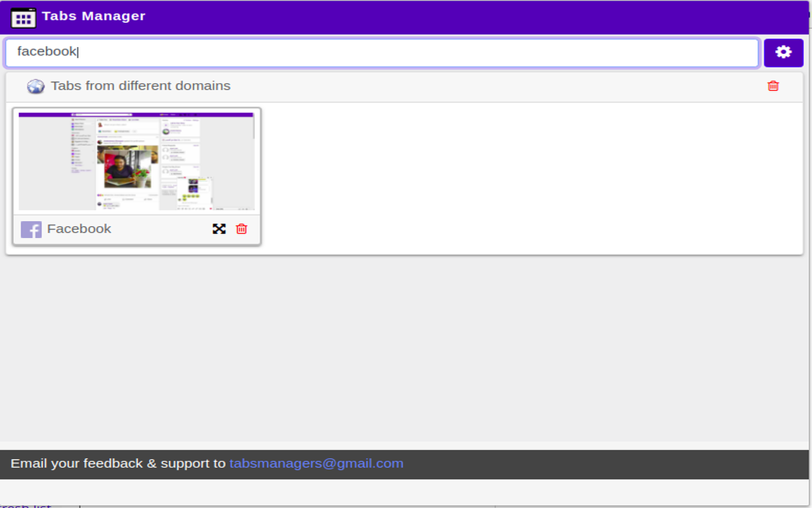Click the 'Facebook' tab title text
812x508 pixels.
click(x=79, y=229)
